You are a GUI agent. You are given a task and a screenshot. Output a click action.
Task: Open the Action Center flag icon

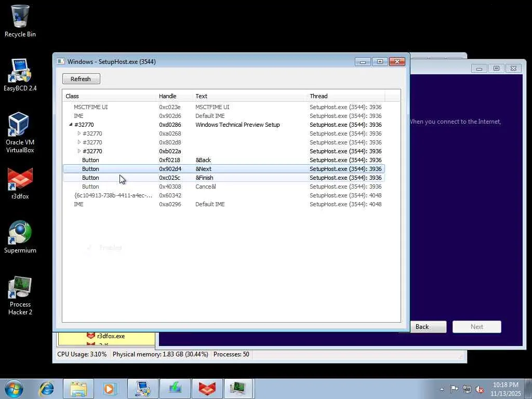pyautogui.click(x=454, y=389)
